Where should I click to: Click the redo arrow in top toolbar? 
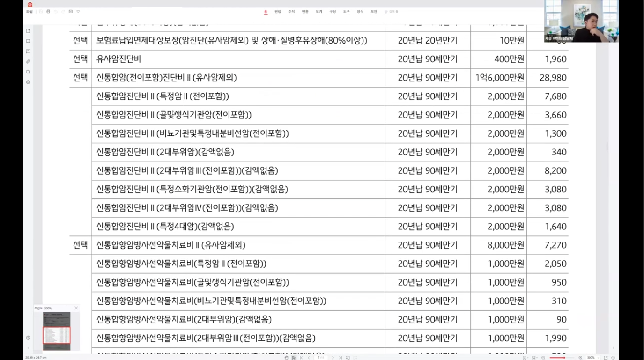63,11
